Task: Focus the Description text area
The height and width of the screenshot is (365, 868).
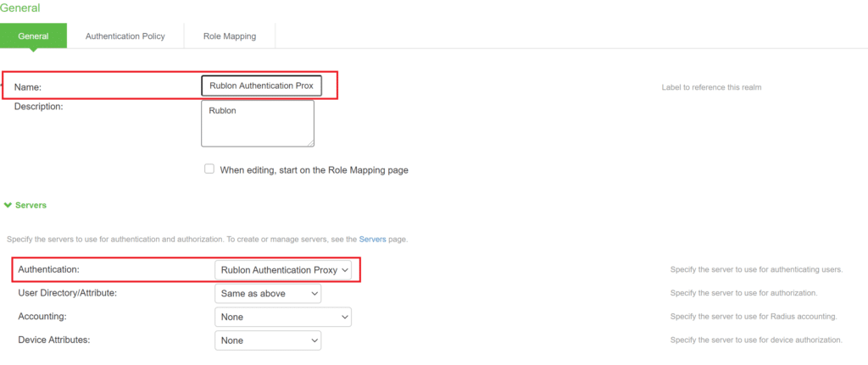Action: coord(257,123)
